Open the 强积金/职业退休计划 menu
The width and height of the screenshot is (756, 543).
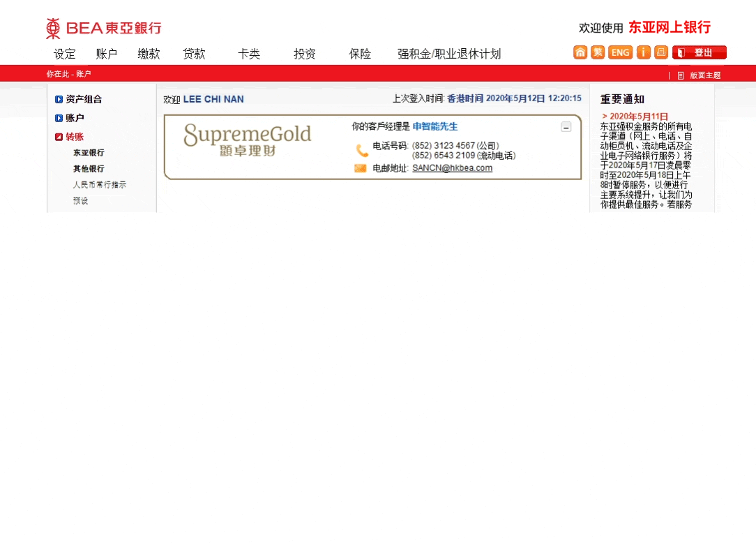tap(449, 54)
